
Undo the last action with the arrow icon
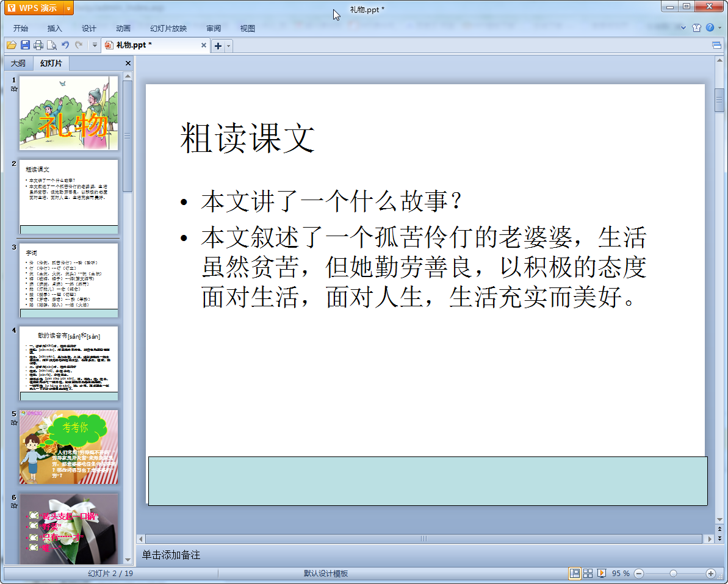65,45
